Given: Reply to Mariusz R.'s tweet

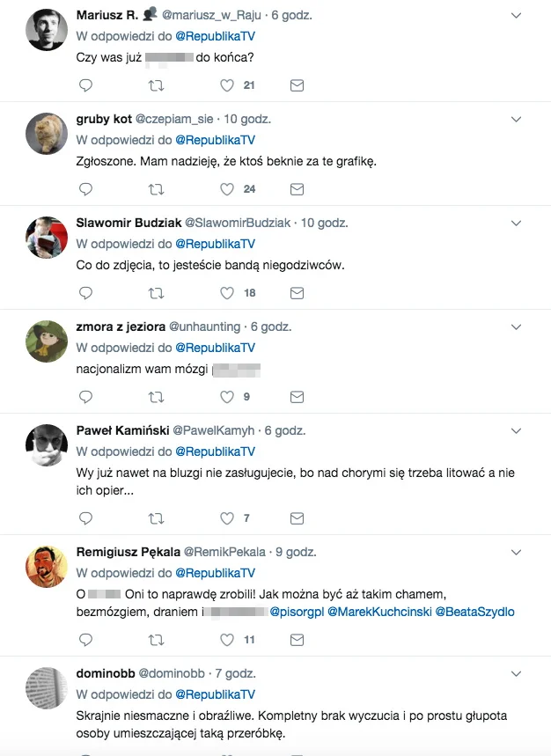Looking at the screenshot, I should [85, 85].
